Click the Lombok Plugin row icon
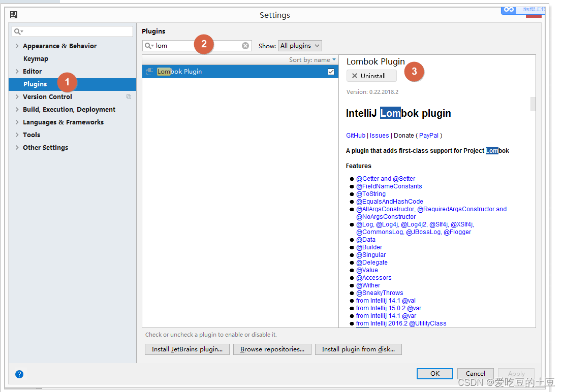 tap(149, 72)
